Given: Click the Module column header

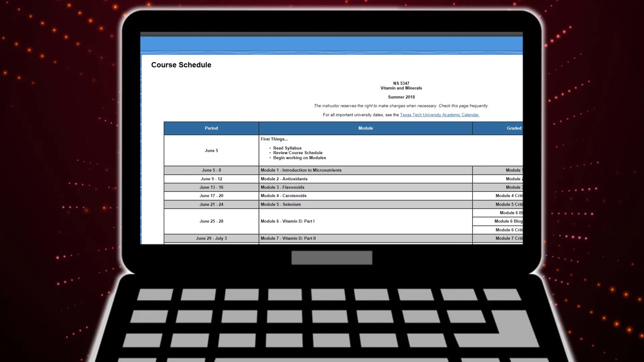Looking at the screenshot, I should 365,128.
